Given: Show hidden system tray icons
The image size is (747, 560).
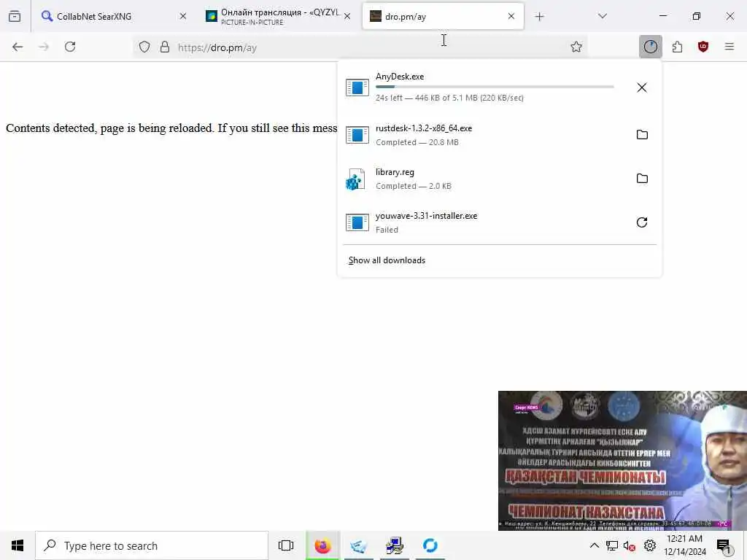Looking at the screenshot, I should click(x=594, y=545).
